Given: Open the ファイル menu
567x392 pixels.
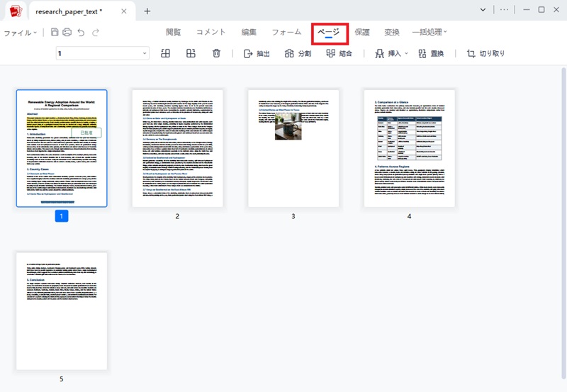Looking at the screenshot, I should pyautogui.click(x=21, y=33).
